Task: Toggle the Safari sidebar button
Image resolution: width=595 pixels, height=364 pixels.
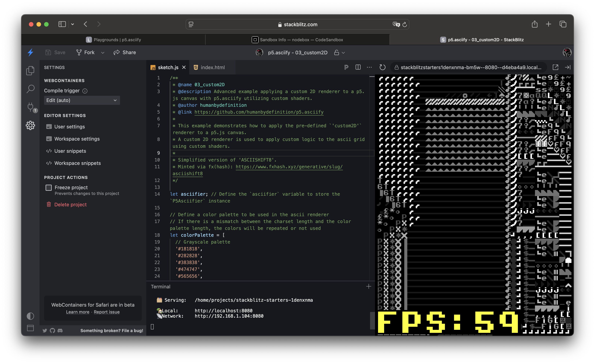Action: [x=62, y=24]
